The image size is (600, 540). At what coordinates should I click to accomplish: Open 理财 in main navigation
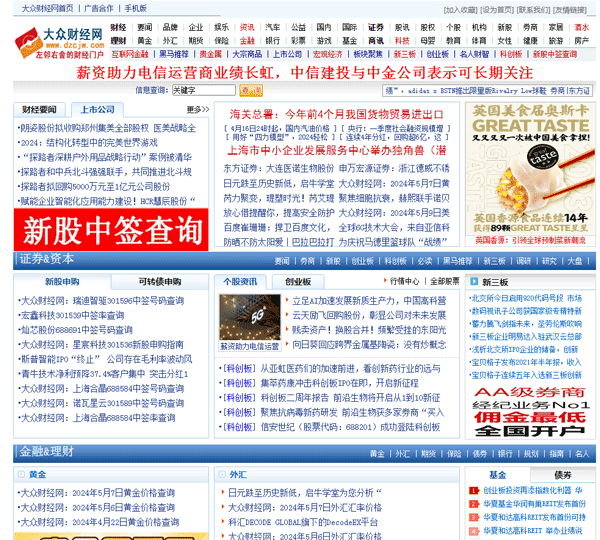(x=118, y=41)
